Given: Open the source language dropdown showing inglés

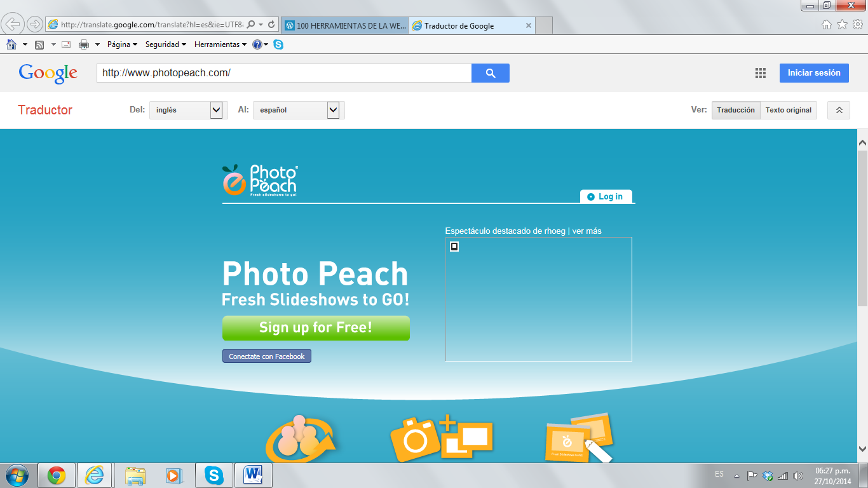Looking at the screenshot, I should pyautogui.click(x=188, y=110).
